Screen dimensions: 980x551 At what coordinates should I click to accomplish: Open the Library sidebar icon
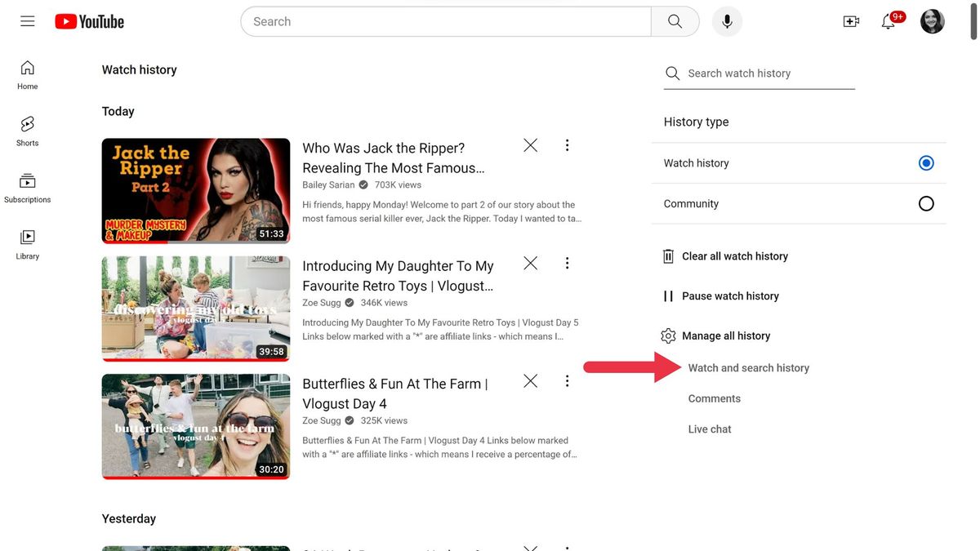pyautogui.click(x=27, y=242)
